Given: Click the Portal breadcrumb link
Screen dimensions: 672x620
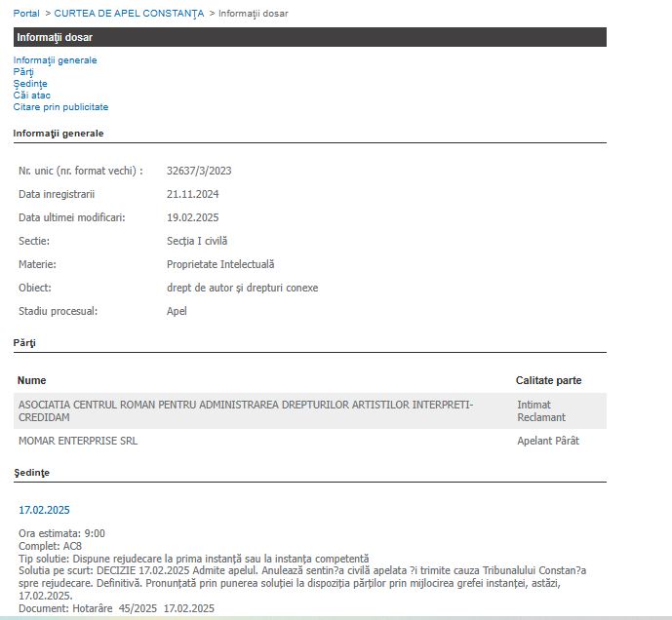Looking at the screenshot, I should coord(26,14).
